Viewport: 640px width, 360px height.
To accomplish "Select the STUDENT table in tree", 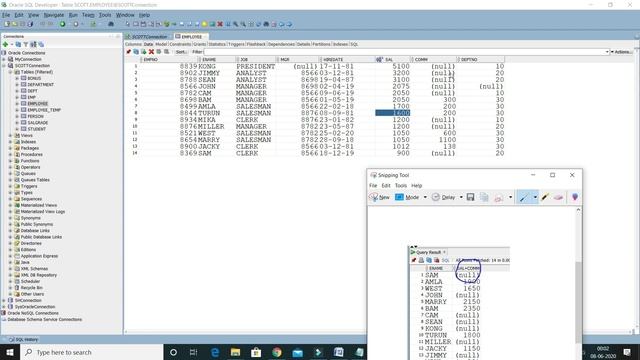I will 37,129.
